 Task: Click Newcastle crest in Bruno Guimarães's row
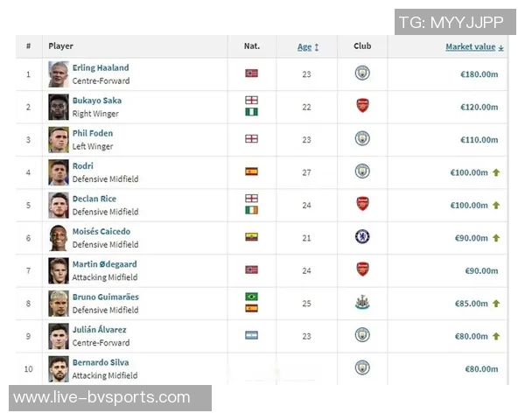coord(362,303)
